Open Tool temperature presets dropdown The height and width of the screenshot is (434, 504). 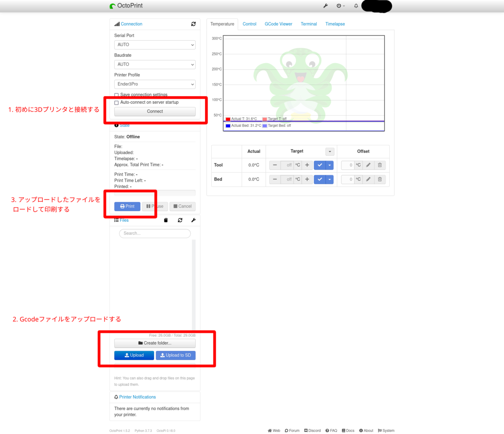point(330,165)
